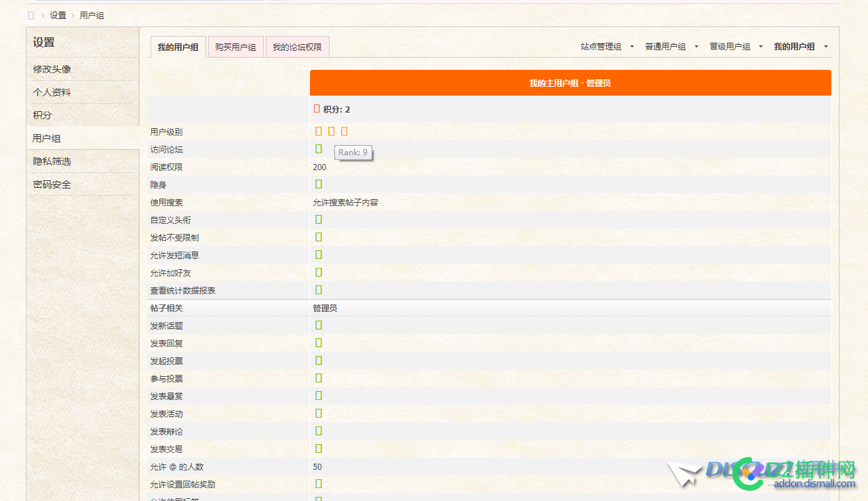Click the 查看统计数据报表 row label
Screen dimensions: 868x501
coord(182,290)
